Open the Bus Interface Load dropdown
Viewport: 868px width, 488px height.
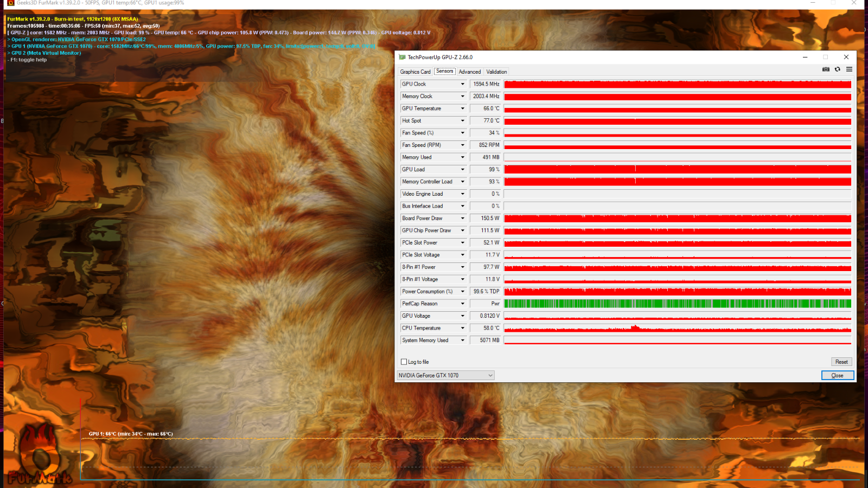pos(463,206)
